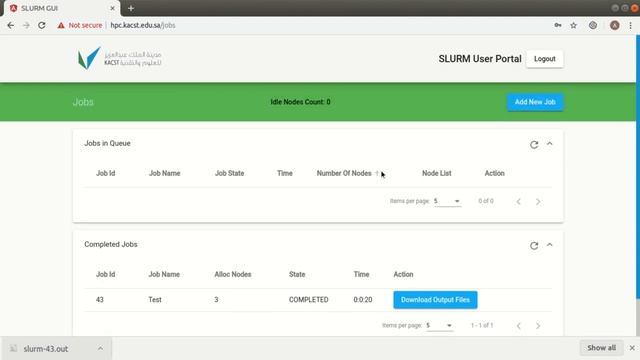Reload the page with the browser refresh icon
This screenshot has width=640, height=360.
tap(42, 25)
